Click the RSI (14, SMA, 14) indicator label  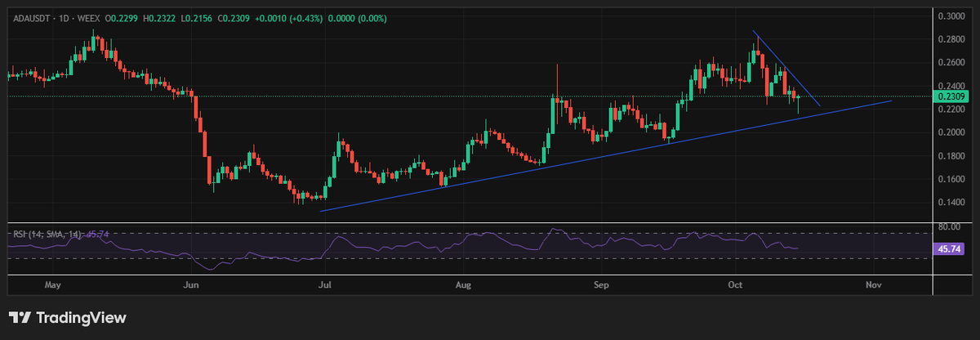(47, 234)
